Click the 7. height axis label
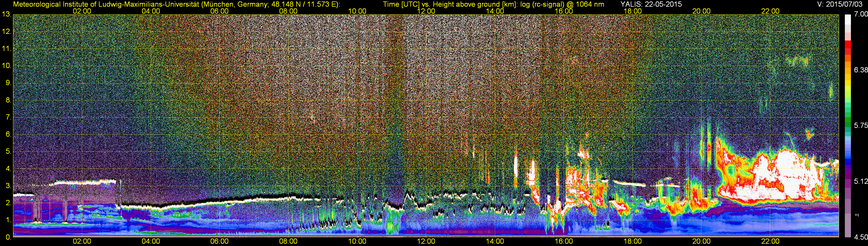 click(x=8, y=117)
